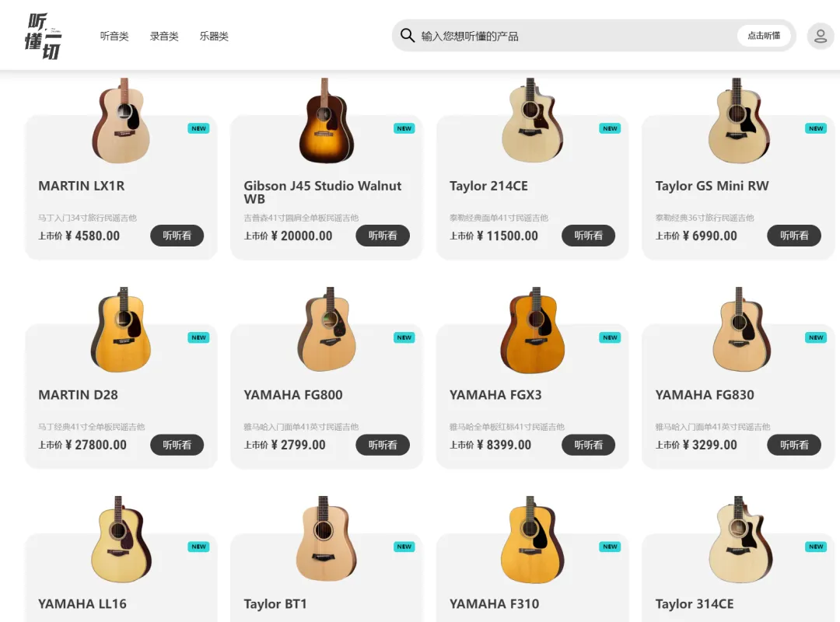This screenshot has width=840, height=622.
Task: Click the price ¥ 2799.00
Action: (x=299, y=445)
